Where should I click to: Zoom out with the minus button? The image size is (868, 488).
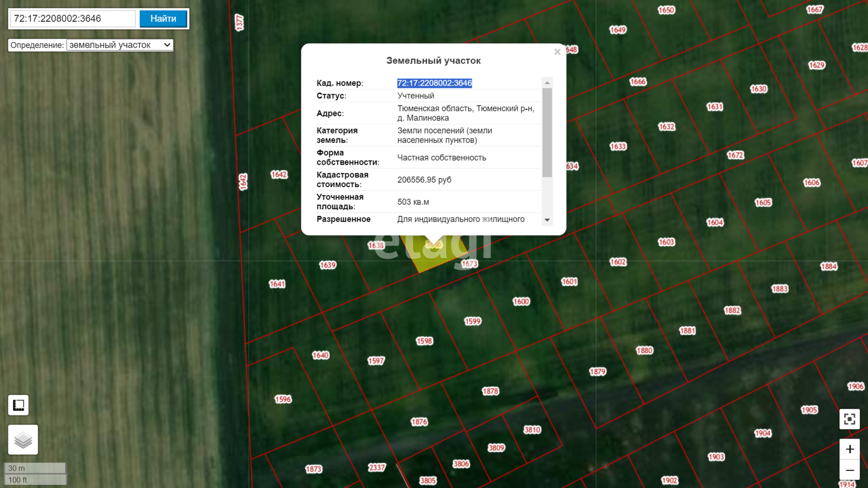click(x=849, y=470)
